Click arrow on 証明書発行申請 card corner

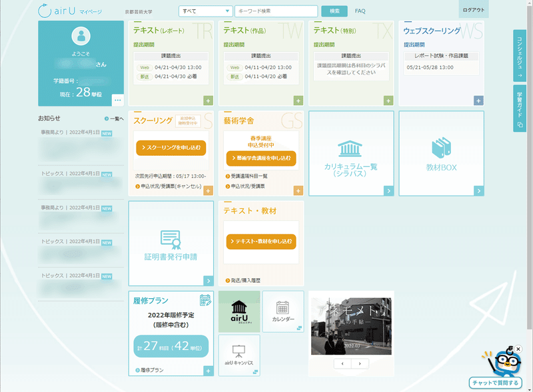[209, 281]
